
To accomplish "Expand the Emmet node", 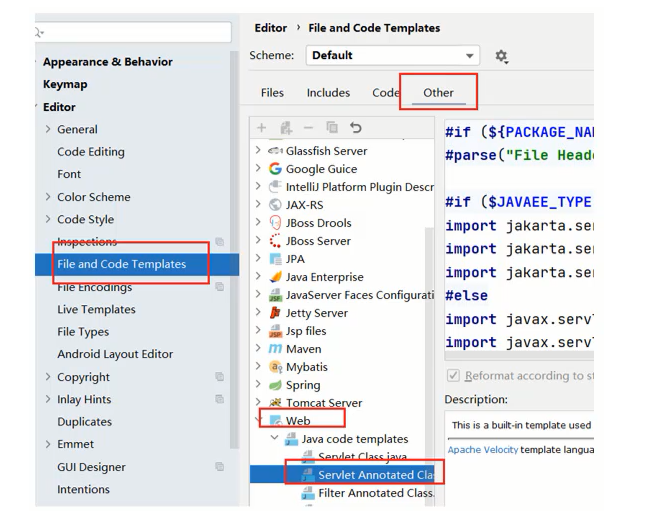I will pos(48,444).
